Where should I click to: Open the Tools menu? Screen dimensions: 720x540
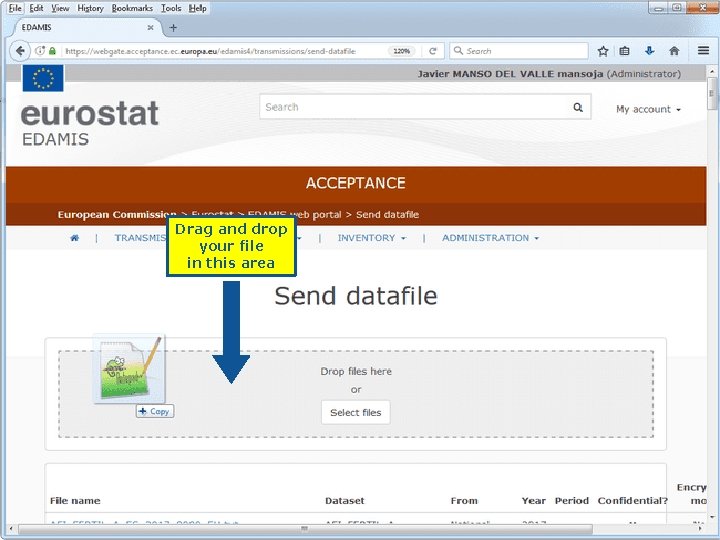click(171, 8)
